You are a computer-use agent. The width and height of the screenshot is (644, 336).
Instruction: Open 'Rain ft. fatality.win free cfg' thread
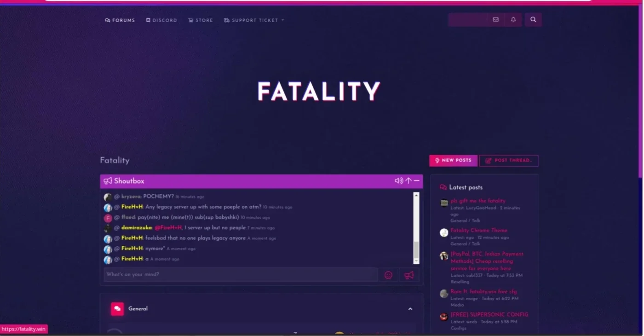coord(483,291)
